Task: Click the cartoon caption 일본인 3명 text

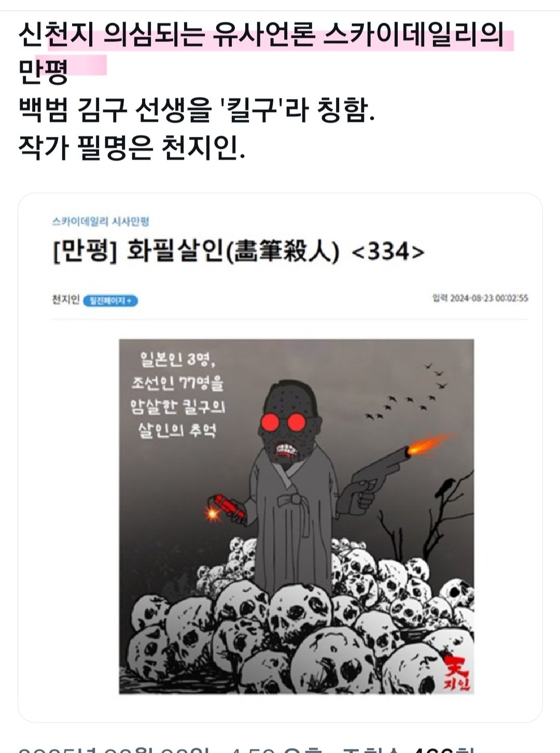Action: click(x=176, y=359)
